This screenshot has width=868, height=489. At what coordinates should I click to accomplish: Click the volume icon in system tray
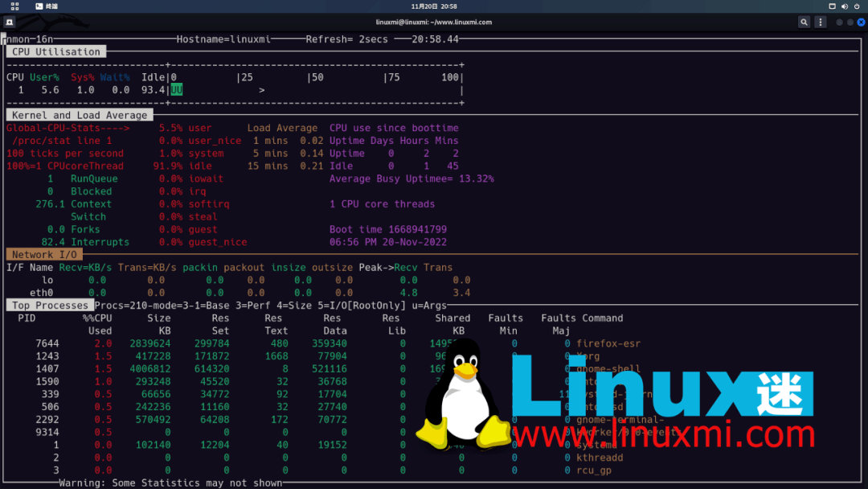(x=844, y=6)
